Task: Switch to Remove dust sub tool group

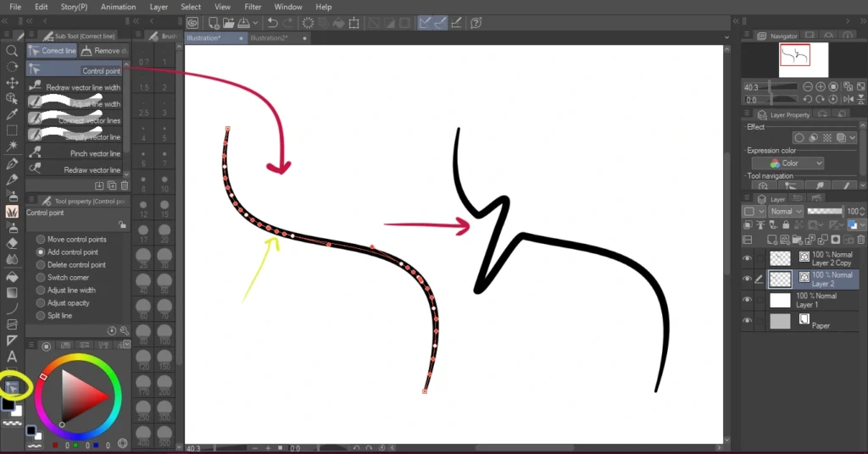Action: (104, 51)
